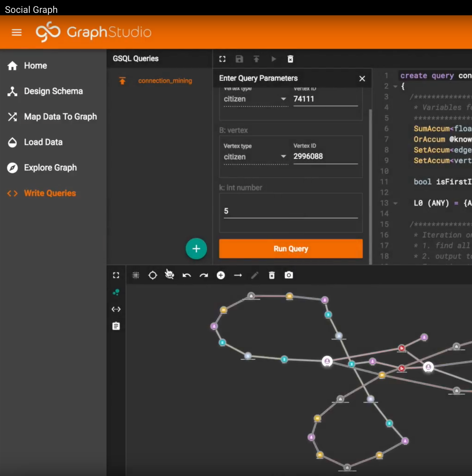
Task: Switch to the JSON result view
Action: click(116, 309)
